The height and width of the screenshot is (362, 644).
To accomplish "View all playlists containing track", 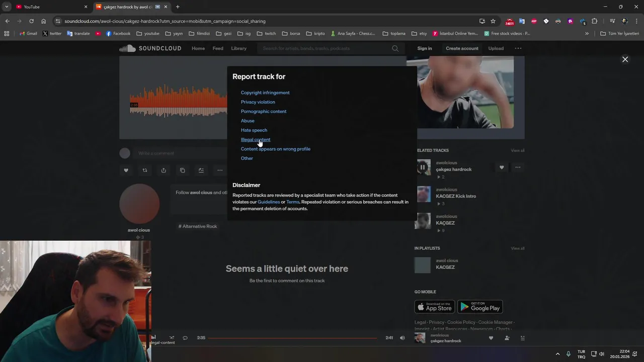I will pyautogui.click(x=518, y=248).
